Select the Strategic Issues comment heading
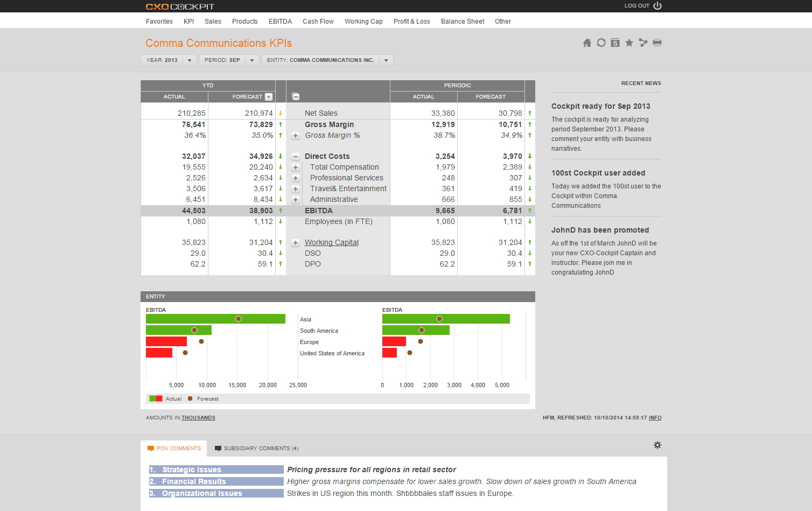The image size is (812, 511). point(216,470)
